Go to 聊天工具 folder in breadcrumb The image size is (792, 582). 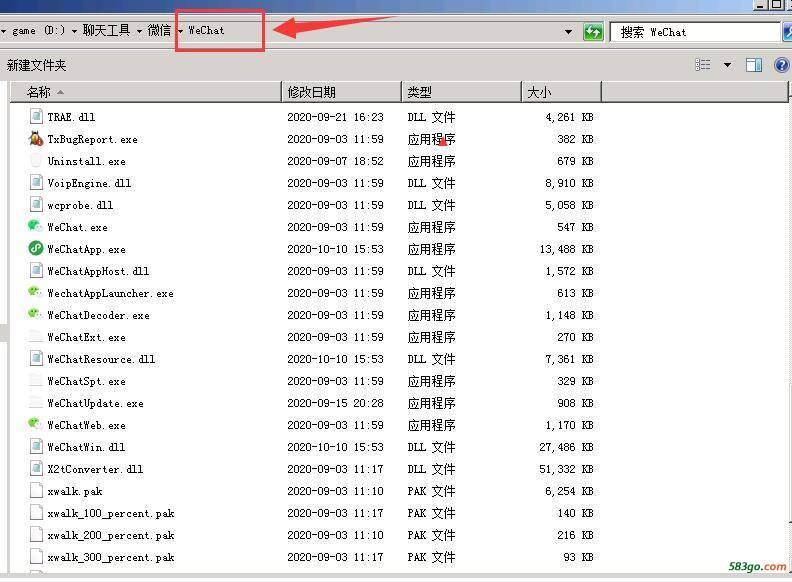(x=106, y=30)
